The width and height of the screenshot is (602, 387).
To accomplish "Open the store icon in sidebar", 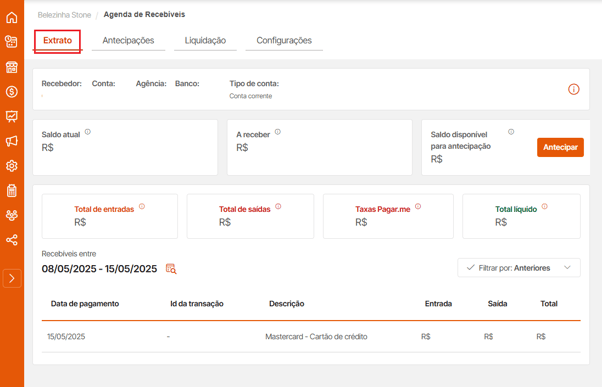I will [12, 67].
